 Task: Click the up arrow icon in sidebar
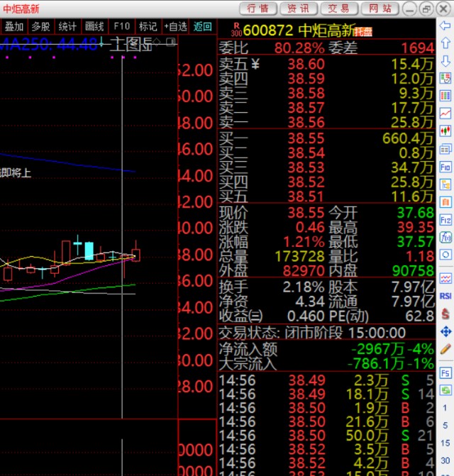(x=445, y=43)
